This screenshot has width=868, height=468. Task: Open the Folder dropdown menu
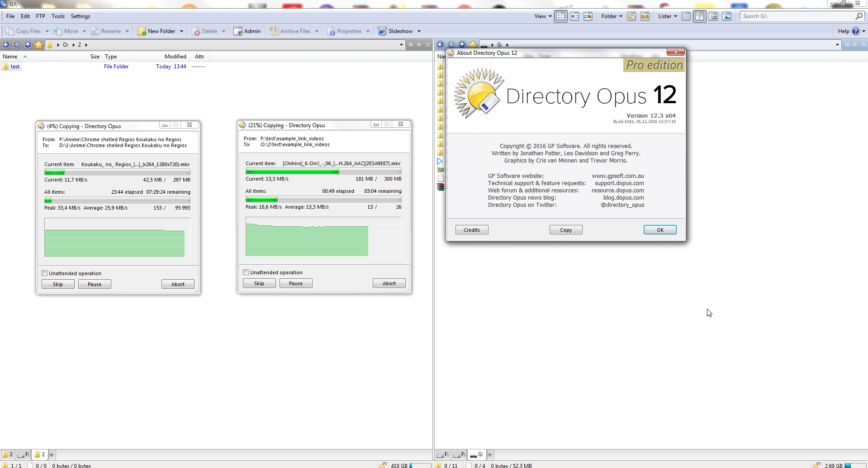point(612,16)
